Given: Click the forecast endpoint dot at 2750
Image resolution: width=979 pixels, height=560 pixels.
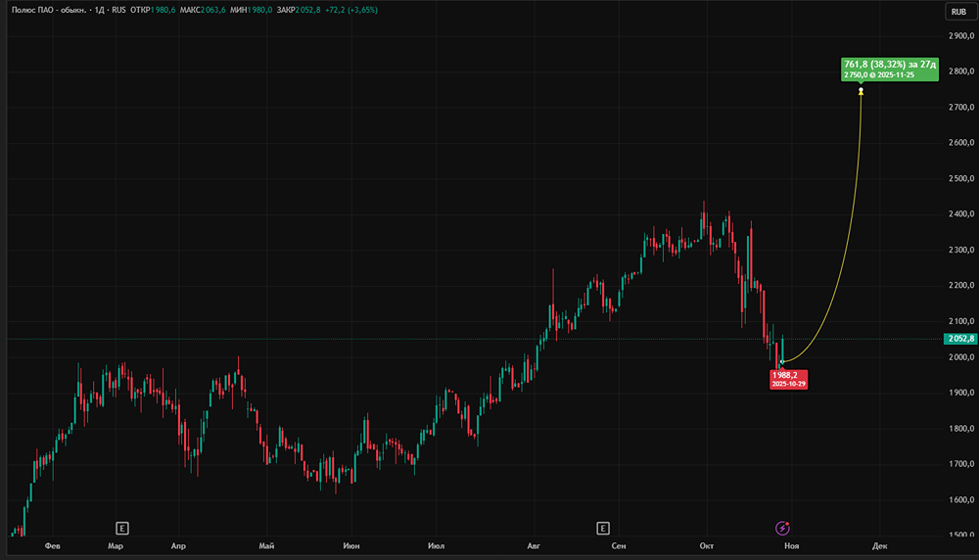Looking at the screenshot, I should [x=861, y=91].
